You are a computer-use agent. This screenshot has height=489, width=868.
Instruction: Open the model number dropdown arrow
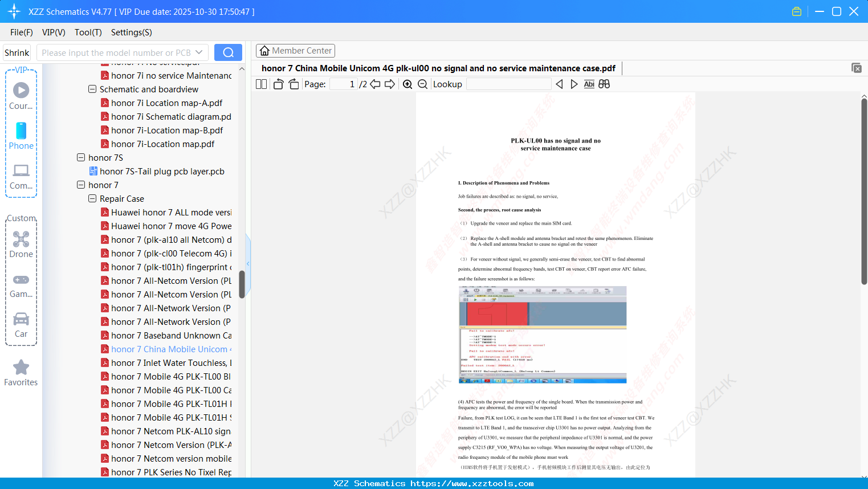click(199, 52)
